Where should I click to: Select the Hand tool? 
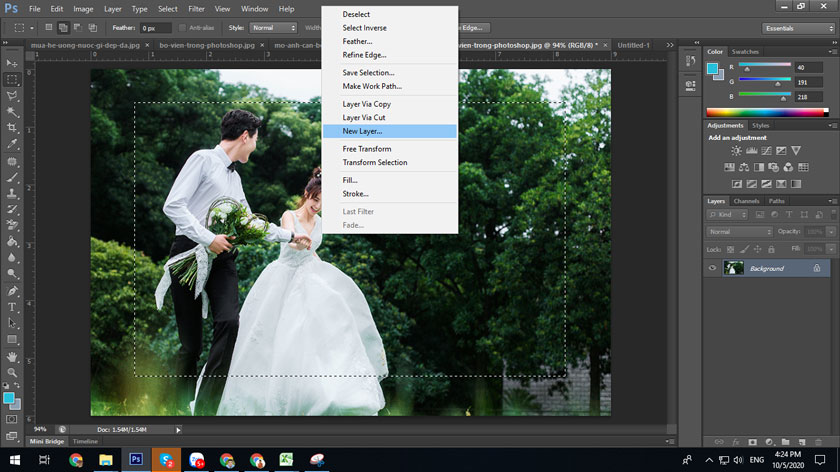tap(12, 356)
